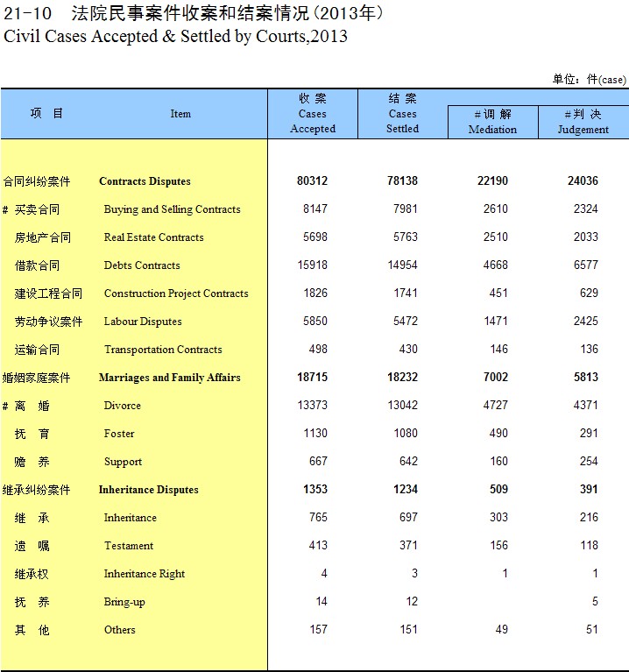Click the 'Foster' row label
Viewport: 629px width, 672px height.
pos(119,434)
